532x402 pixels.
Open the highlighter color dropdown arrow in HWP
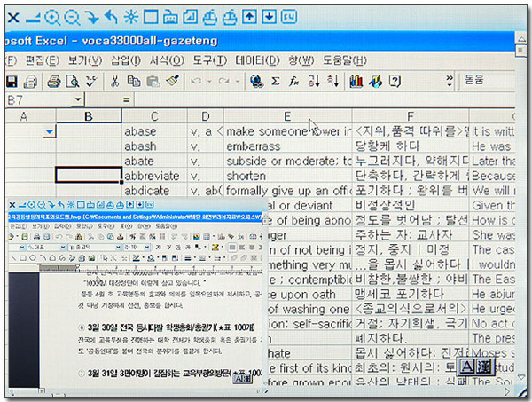pos(223,248)
